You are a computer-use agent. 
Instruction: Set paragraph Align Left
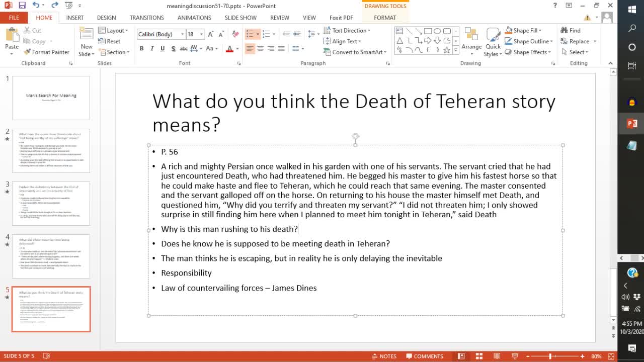[250, 49]
